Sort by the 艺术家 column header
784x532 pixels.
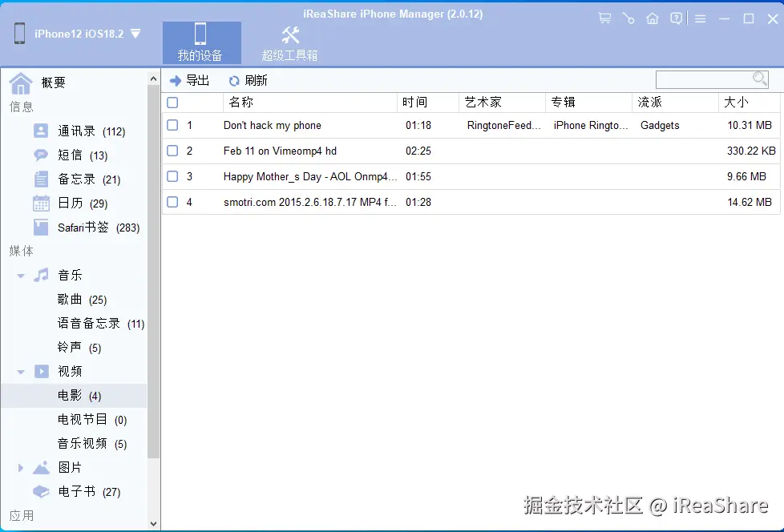(502, 102)
